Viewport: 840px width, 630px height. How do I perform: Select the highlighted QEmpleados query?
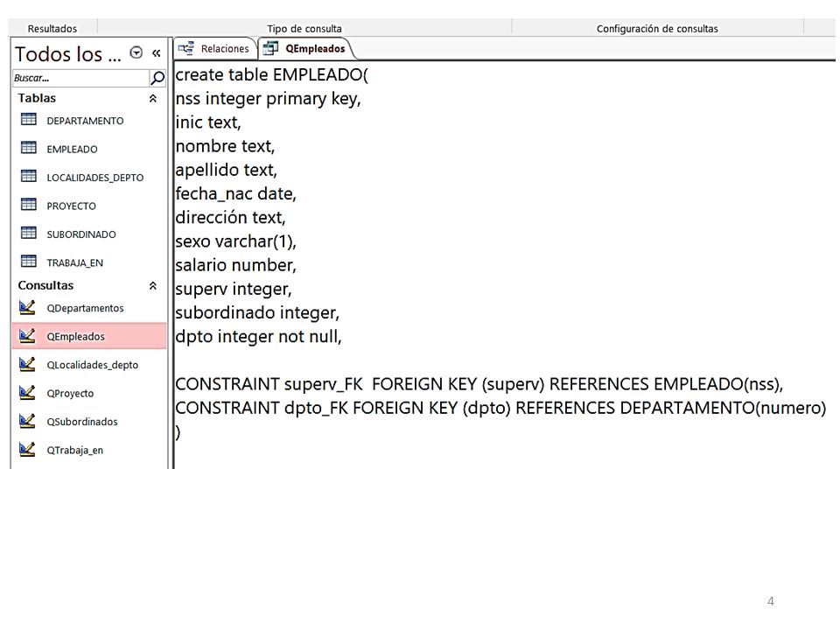tap(89, 336)
